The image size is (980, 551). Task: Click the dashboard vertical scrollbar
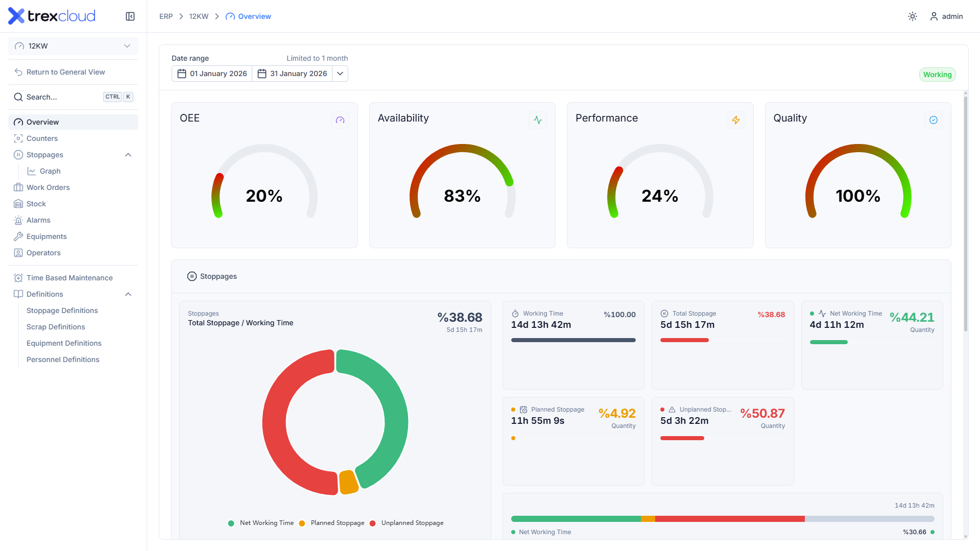click(x=965, y=214)
